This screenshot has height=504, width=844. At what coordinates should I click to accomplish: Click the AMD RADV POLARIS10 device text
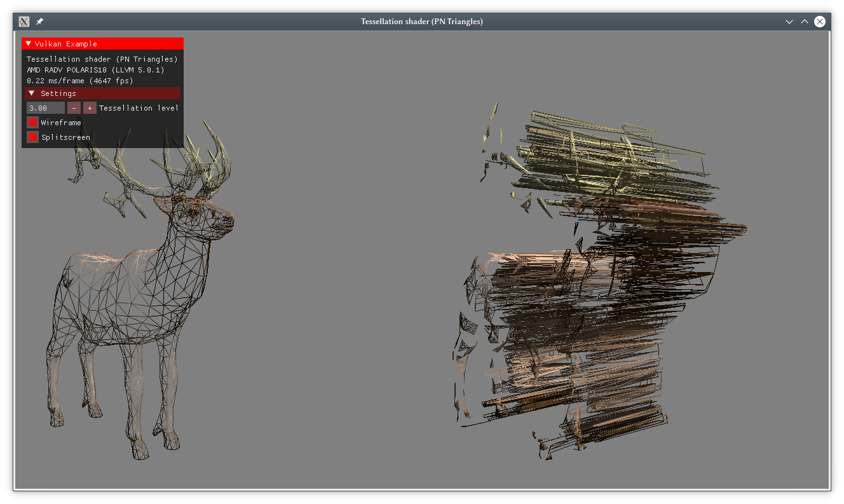coord(95,70)
